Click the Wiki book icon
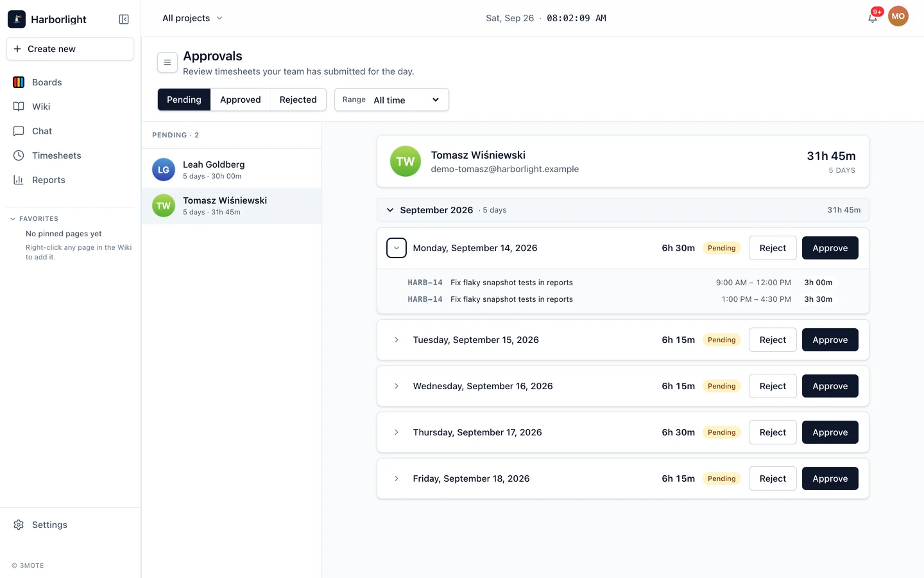The height and width of the screenshot is (578, 924). tap(19, 107)
